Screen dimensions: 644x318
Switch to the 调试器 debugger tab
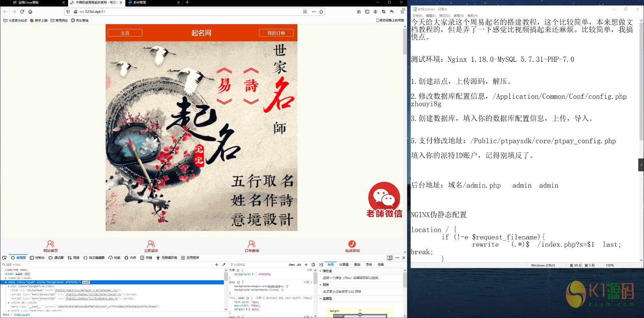point(56,258)
